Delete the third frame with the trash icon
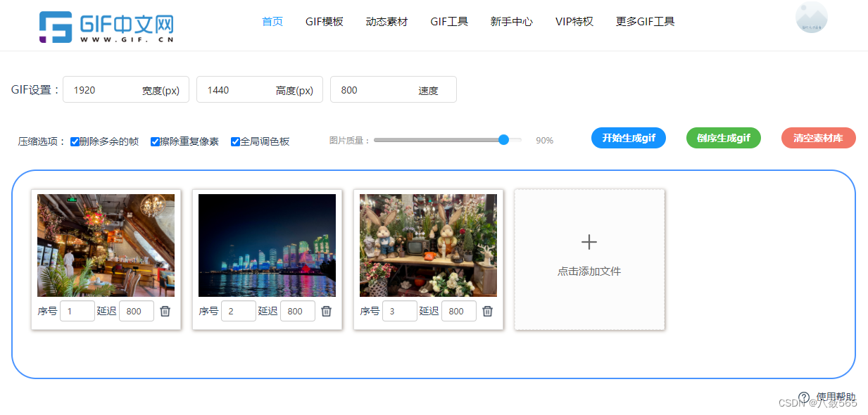 point(487,310)
